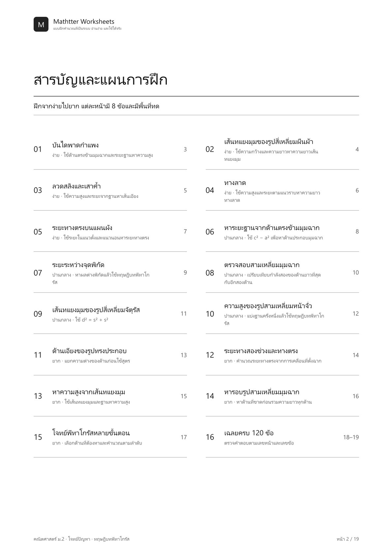Click page number 18–19 for answers

tap(351, 437)
